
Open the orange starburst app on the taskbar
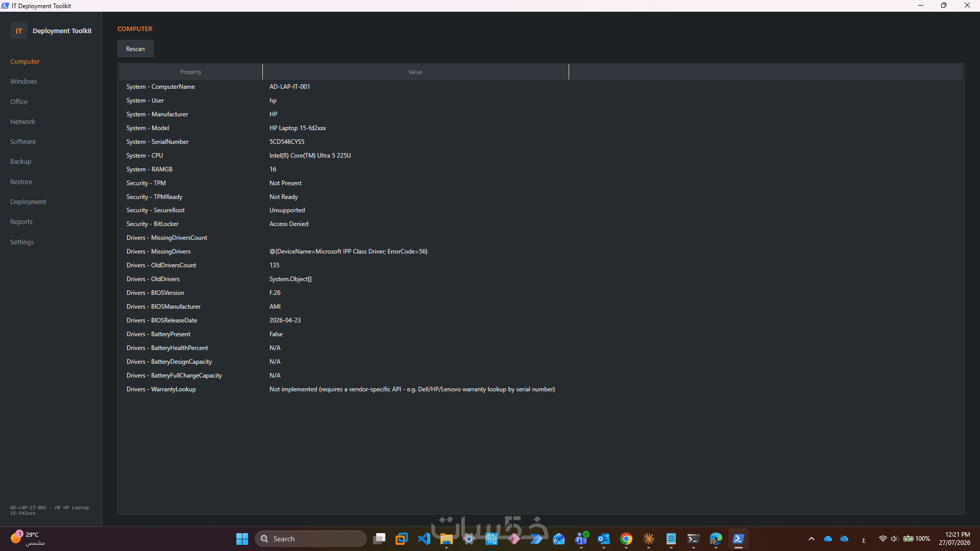[649, 539]
